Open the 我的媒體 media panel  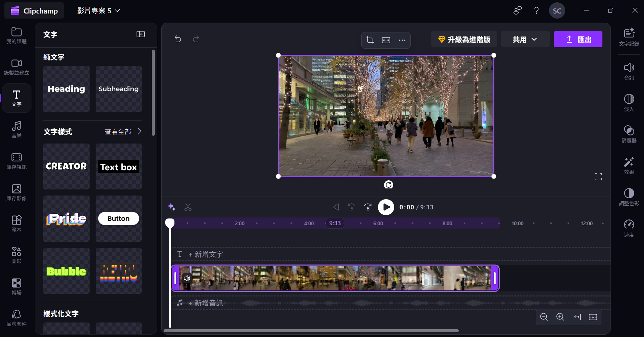[16, 35]
